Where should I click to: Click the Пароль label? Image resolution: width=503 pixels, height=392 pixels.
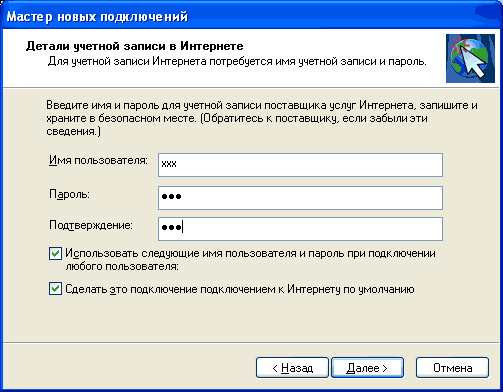tap(69, 194)
